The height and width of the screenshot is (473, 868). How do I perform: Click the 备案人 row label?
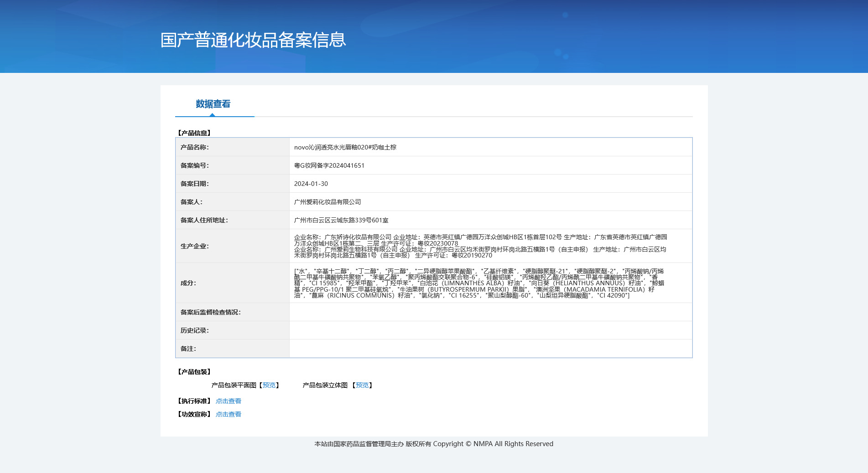[192, 202]
